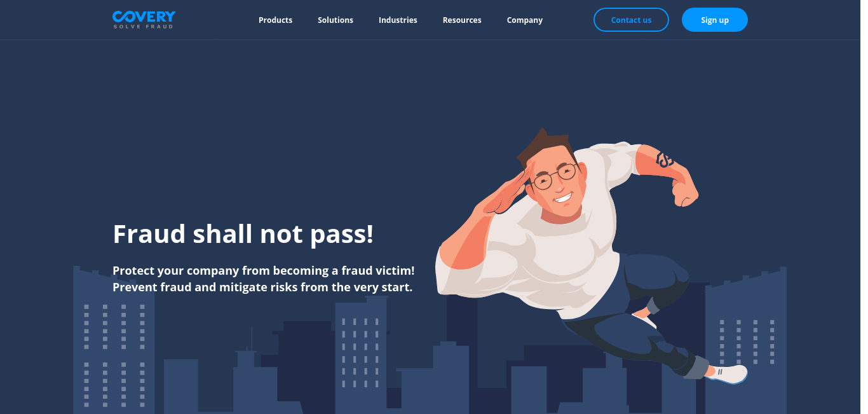
Task: Expand the Solutions navigation menu
Action: pyautogui.click(x=336, y=20)
